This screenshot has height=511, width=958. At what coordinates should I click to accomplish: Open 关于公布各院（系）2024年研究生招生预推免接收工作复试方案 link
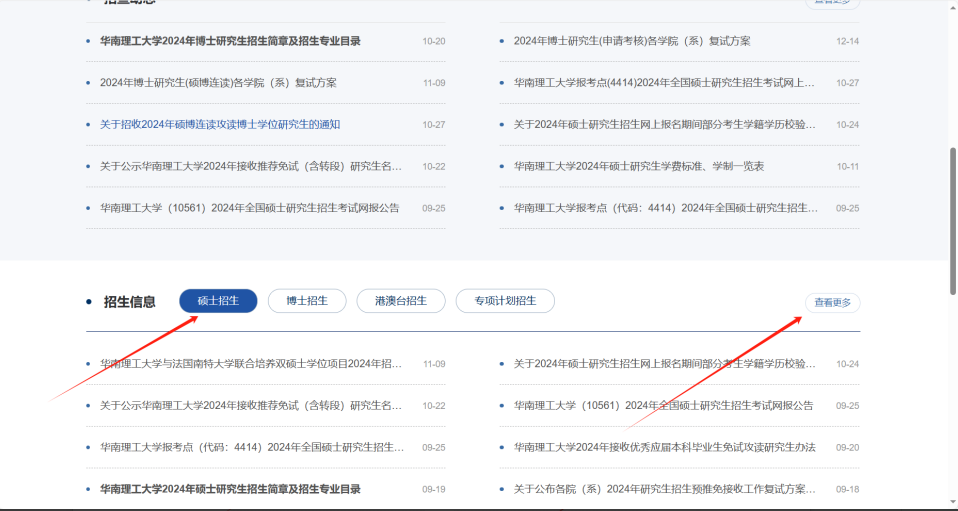pyautogui.click(x=665, y=489)
